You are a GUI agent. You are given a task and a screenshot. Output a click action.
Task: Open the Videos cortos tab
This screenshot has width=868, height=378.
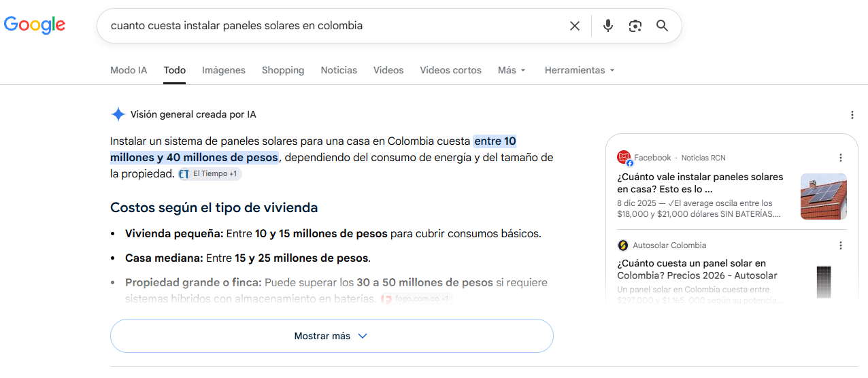pos(450,70)
